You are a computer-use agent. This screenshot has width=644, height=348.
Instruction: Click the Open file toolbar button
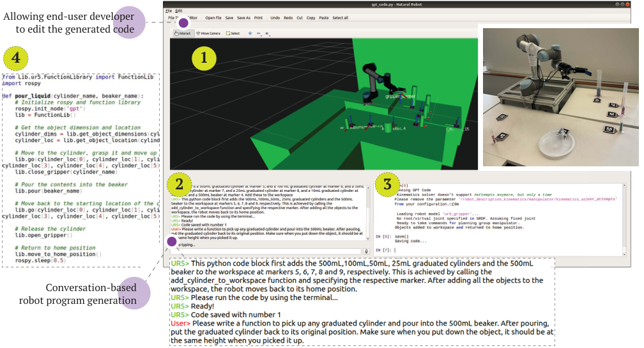213,18
